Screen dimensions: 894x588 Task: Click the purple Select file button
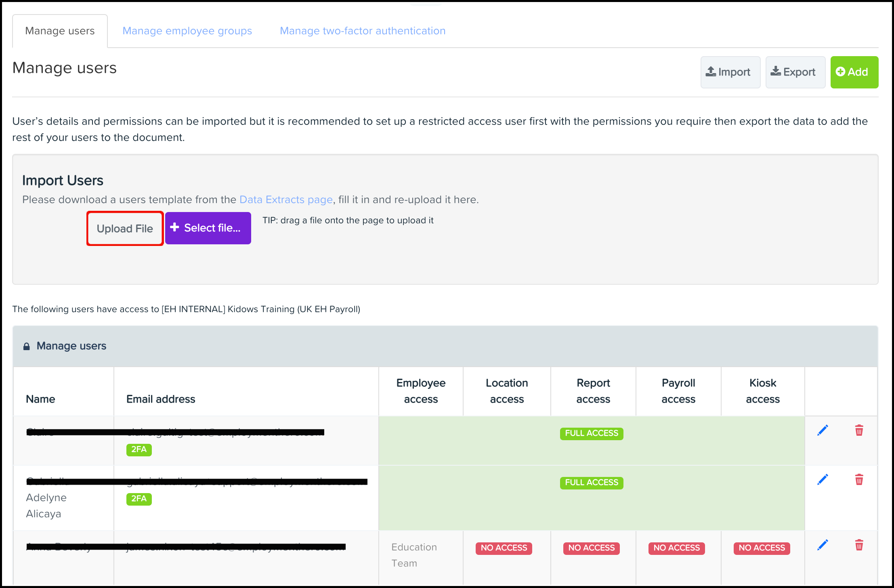pos(208,228)
